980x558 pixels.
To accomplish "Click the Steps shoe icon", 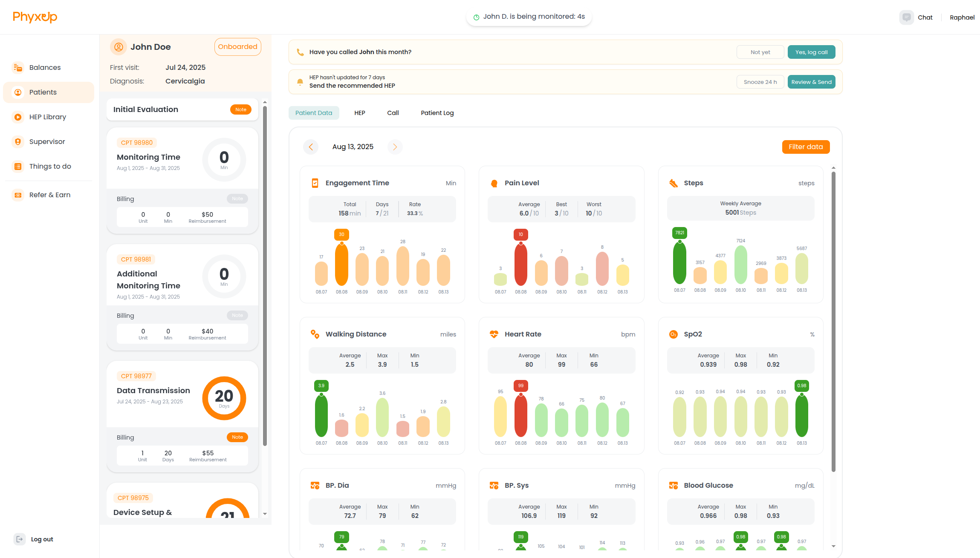I will pos(674,183).
